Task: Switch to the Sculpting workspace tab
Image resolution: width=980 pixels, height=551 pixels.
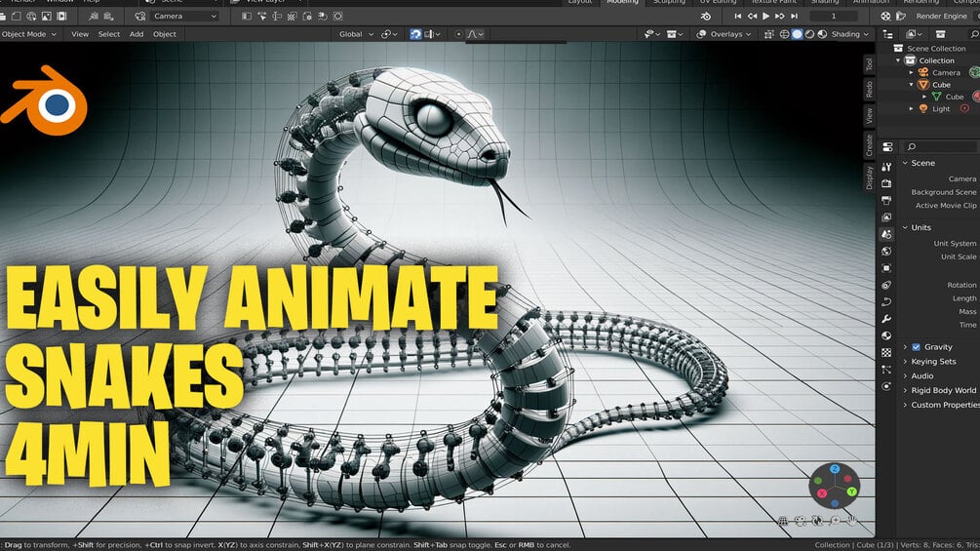Action: (669, 3)
